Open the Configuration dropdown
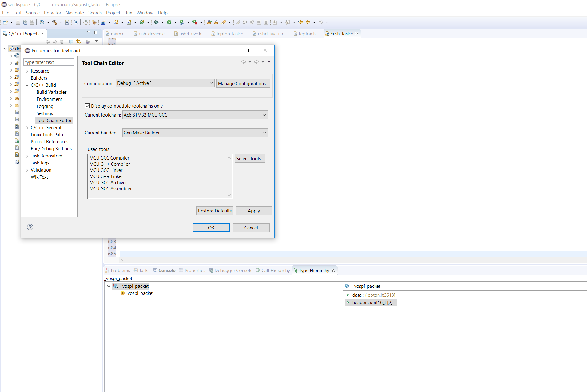The height and width of the screenshot is (392, 587). click(x=165, y=83)
